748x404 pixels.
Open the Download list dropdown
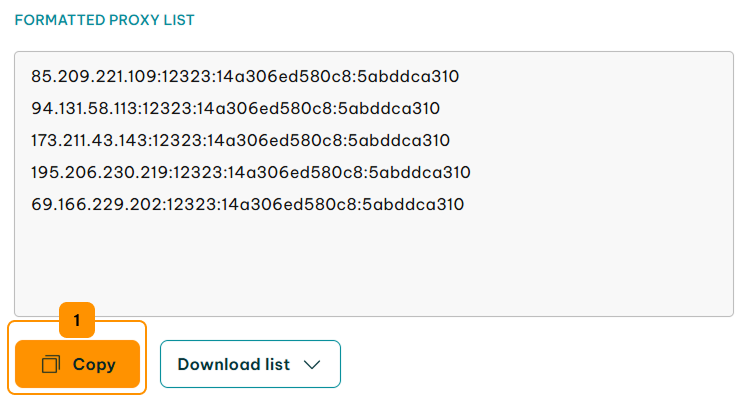pos(250,364)
